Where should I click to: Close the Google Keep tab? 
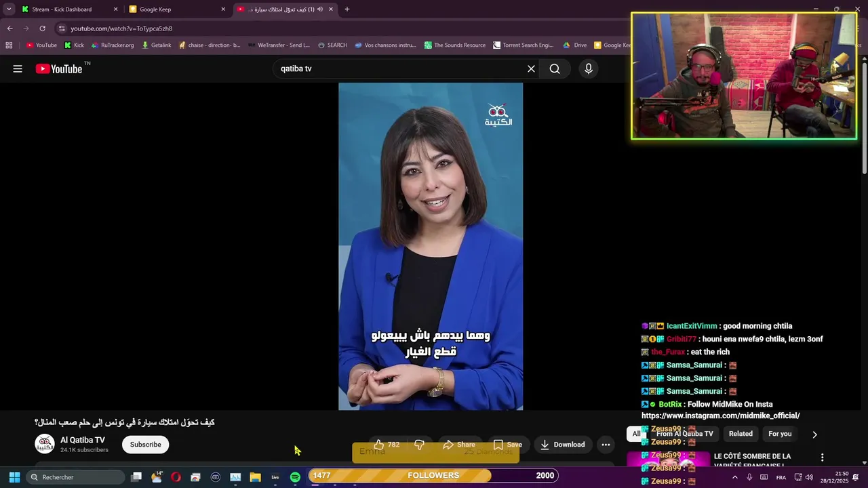(x=223, y=9)
